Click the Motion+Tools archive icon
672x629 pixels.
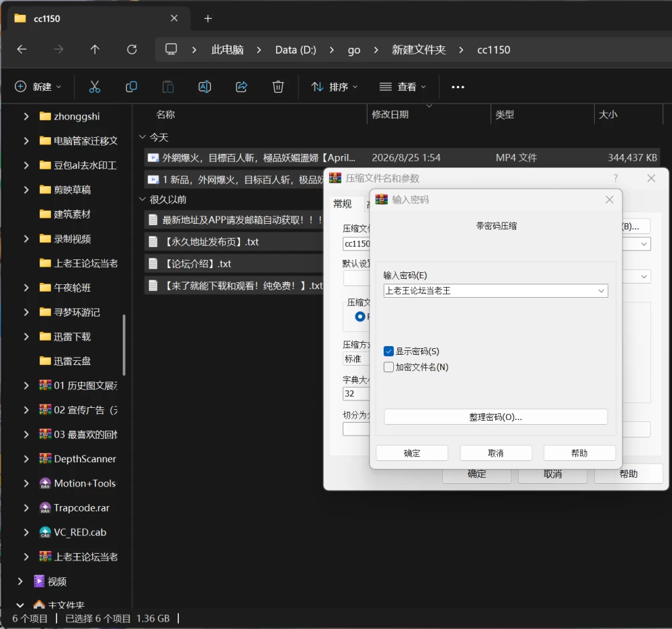(45, 483)
